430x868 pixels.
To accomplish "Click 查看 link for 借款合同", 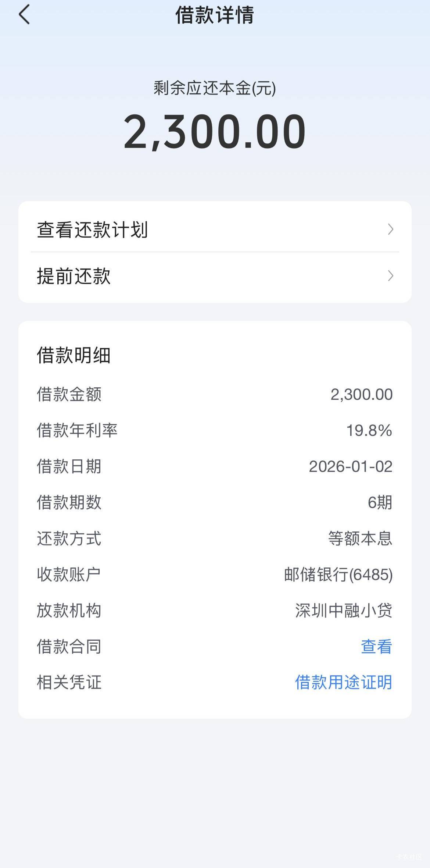I will click(376, 647).
